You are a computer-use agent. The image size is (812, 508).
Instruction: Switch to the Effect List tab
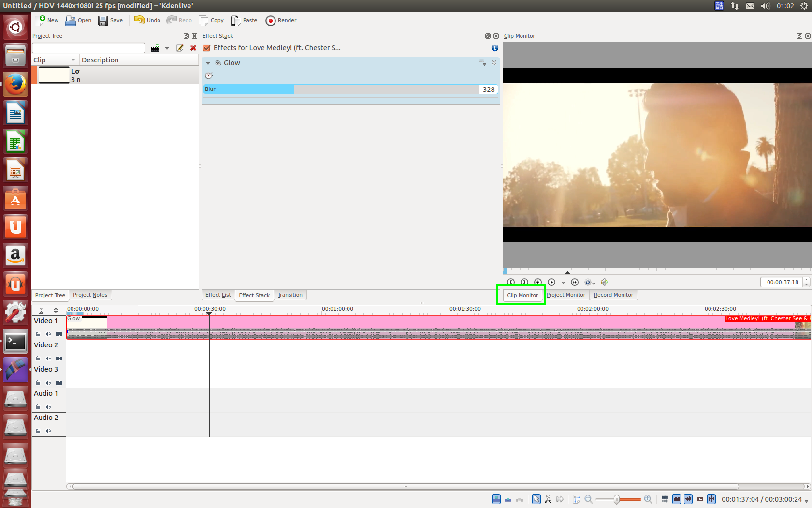coord(218,295)
